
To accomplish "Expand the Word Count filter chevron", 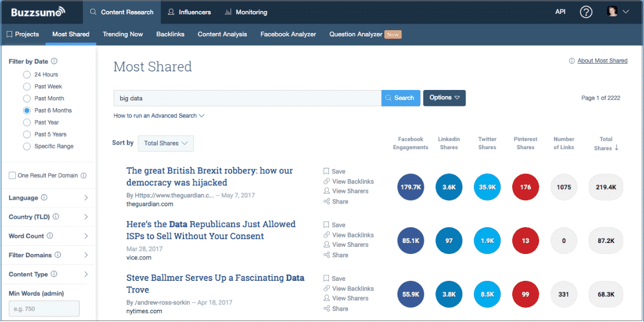I will point(86,236).
